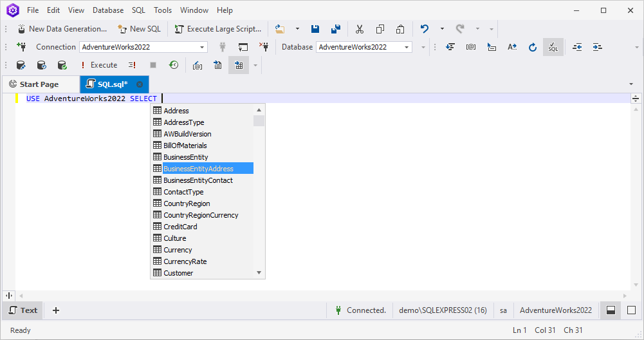Open the Tools menu

[163, 10]
